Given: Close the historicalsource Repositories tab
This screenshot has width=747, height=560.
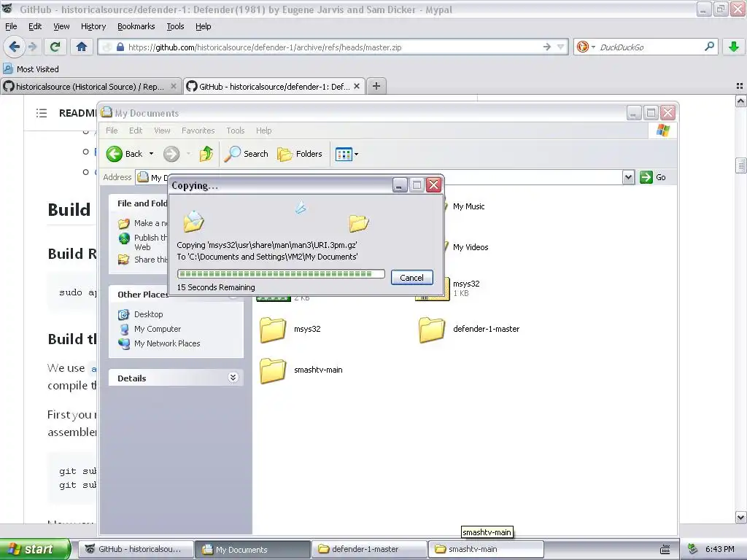Looking at the screenshot, I should tap(174, 86).
